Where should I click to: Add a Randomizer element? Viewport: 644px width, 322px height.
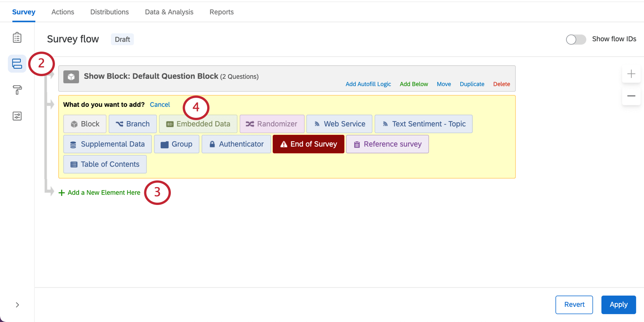(x=272, y=124)
